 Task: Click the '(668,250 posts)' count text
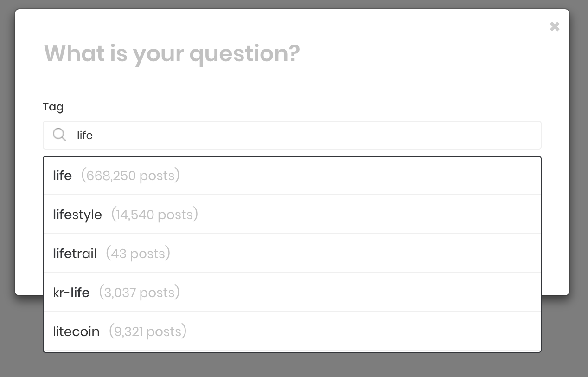130,175
